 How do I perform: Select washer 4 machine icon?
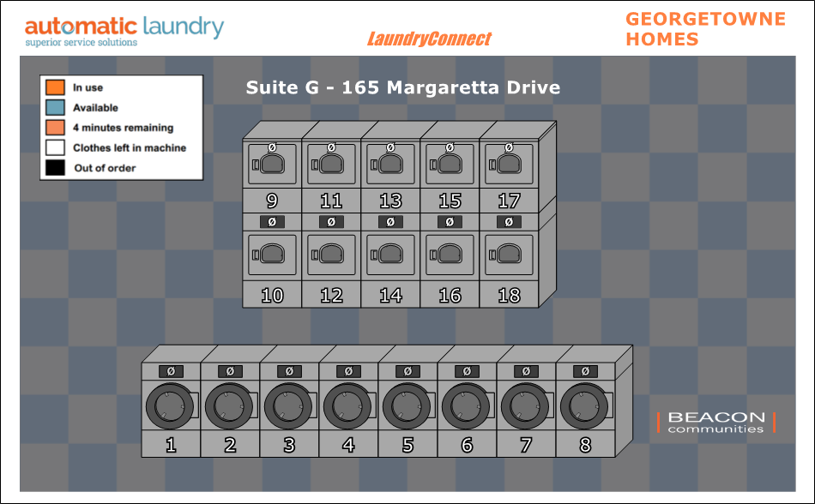click(347, 405)
